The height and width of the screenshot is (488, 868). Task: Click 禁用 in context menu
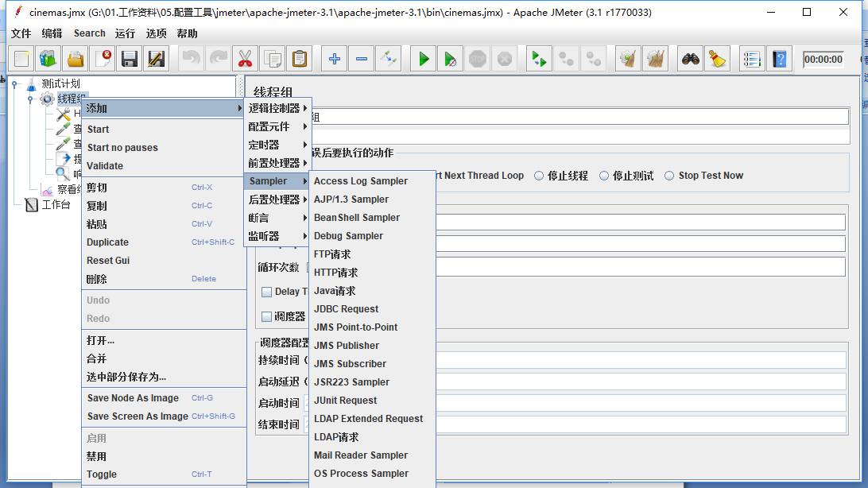pos(163,456)
